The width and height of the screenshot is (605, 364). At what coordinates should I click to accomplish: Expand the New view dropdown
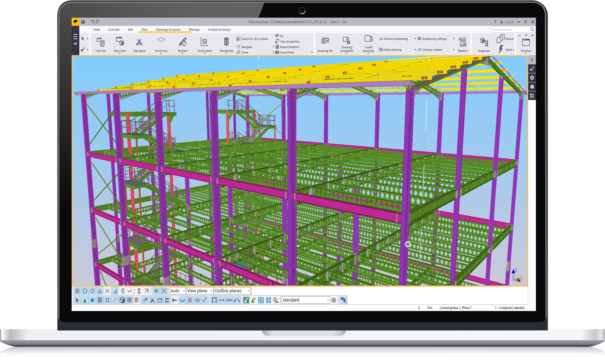tap(120, 53)
